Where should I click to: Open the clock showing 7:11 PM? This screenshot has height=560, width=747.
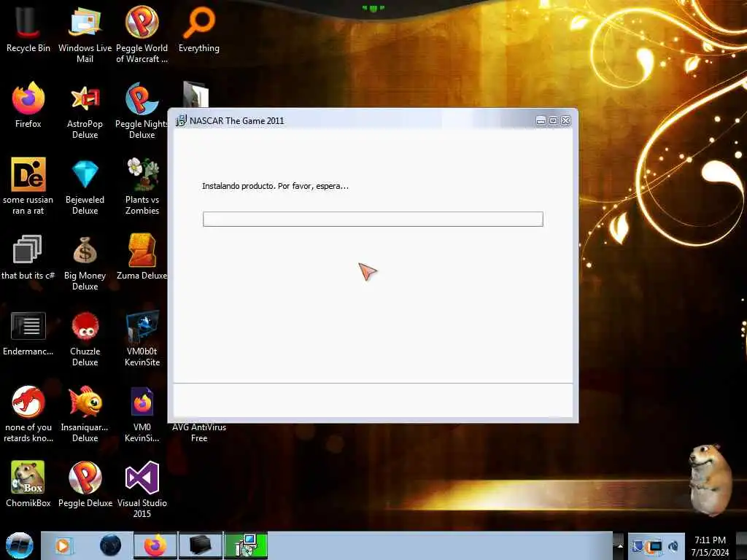pyautogui.click(x=710, y=546)
